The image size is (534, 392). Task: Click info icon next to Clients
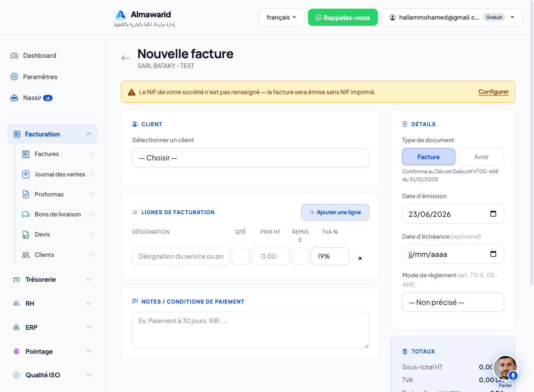(x=93, y=255)
